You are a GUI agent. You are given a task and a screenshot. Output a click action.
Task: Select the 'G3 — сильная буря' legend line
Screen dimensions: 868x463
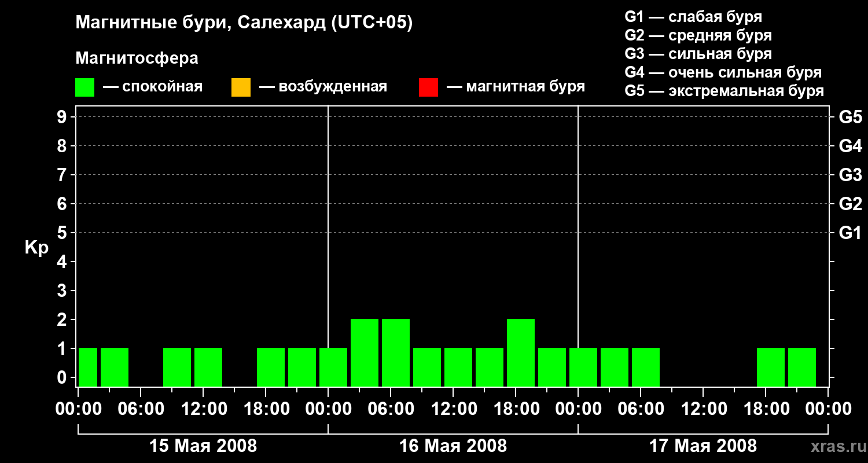[698, 54]
